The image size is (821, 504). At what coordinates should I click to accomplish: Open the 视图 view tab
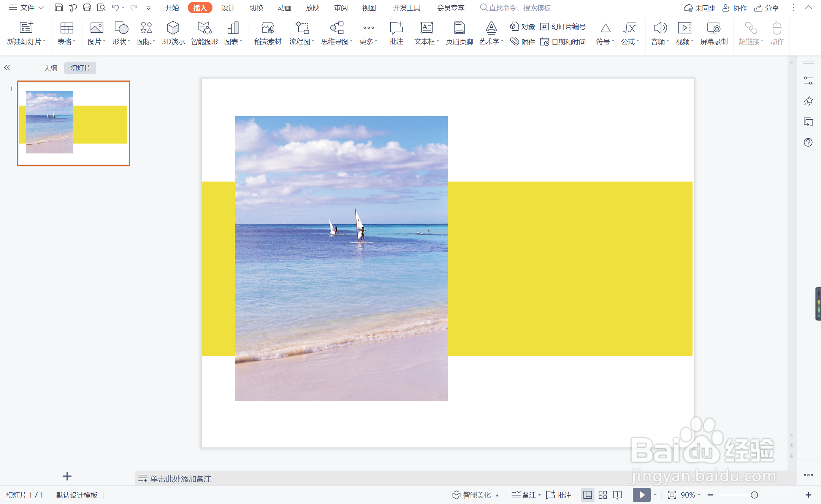coord(369,8)
